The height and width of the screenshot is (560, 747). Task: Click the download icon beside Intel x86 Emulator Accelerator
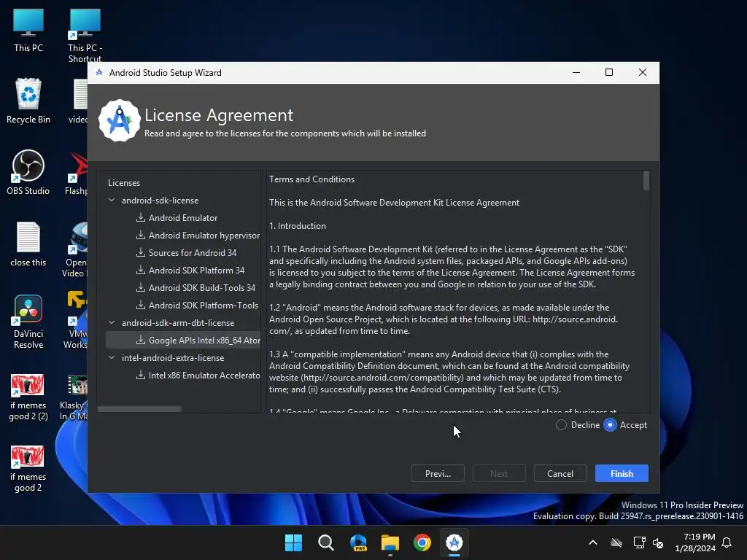point(141,375)
